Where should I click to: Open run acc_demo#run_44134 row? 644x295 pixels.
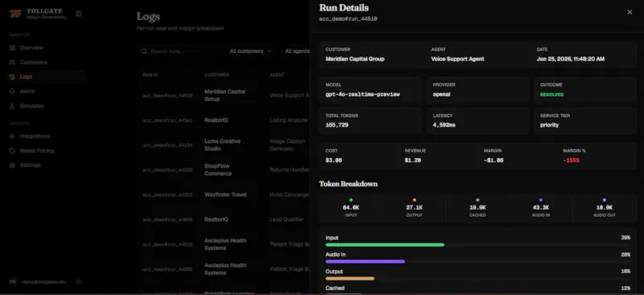click(x=224, y=145)
